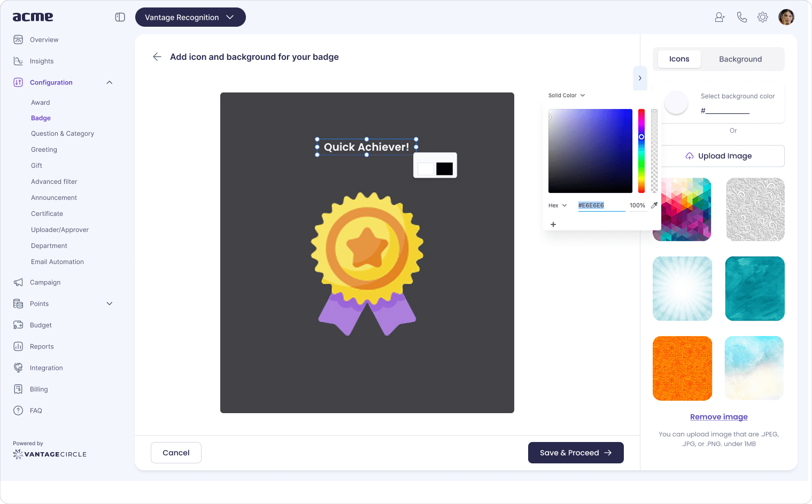Click the Cancel button
This screenshot has width=812, height=504.
tap(176, 453)
